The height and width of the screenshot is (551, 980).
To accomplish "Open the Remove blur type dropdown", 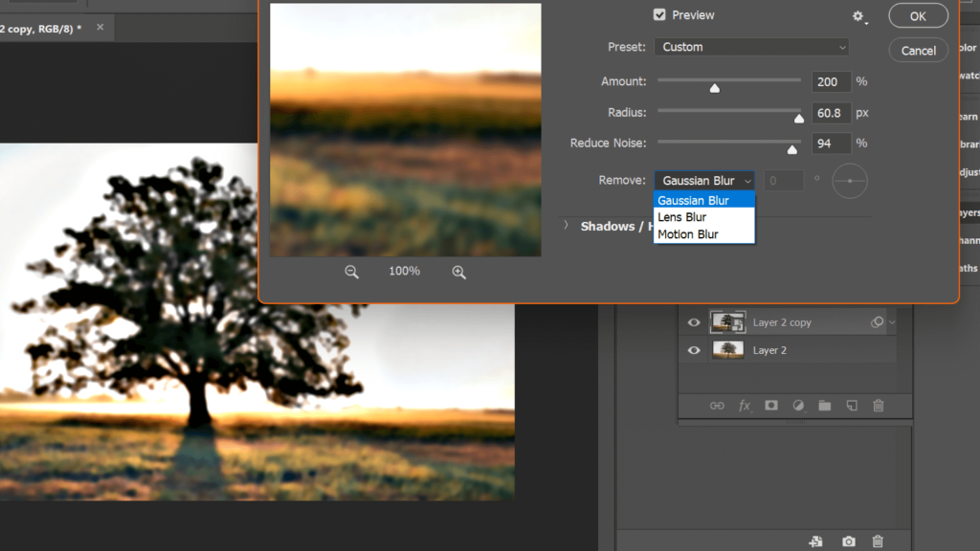I will coord(704,181).
